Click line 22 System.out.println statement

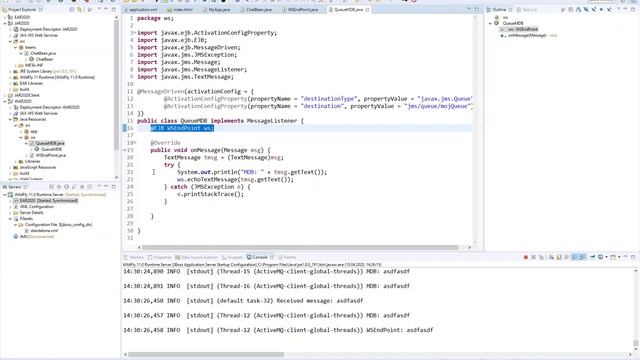252,172
